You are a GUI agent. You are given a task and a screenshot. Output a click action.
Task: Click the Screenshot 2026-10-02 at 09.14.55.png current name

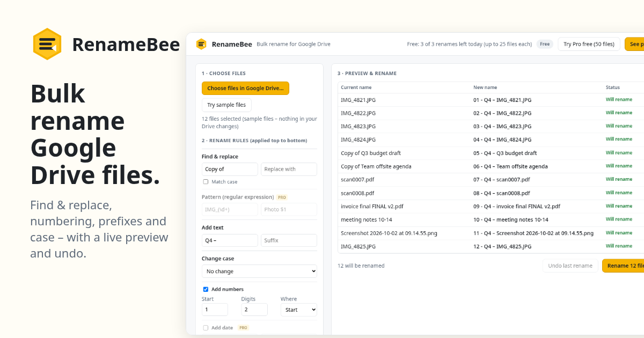(x=389, y=233)
